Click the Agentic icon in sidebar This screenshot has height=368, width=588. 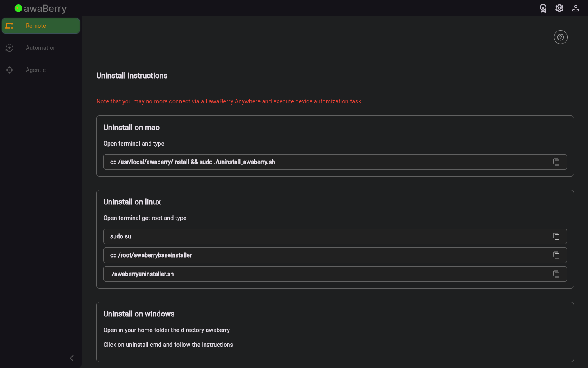9,70
